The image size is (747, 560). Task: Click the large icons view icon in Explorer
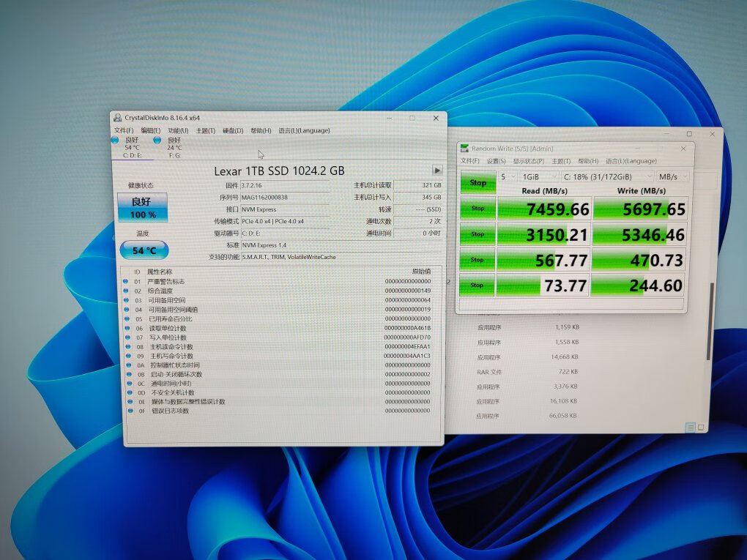tap(701, 427)
